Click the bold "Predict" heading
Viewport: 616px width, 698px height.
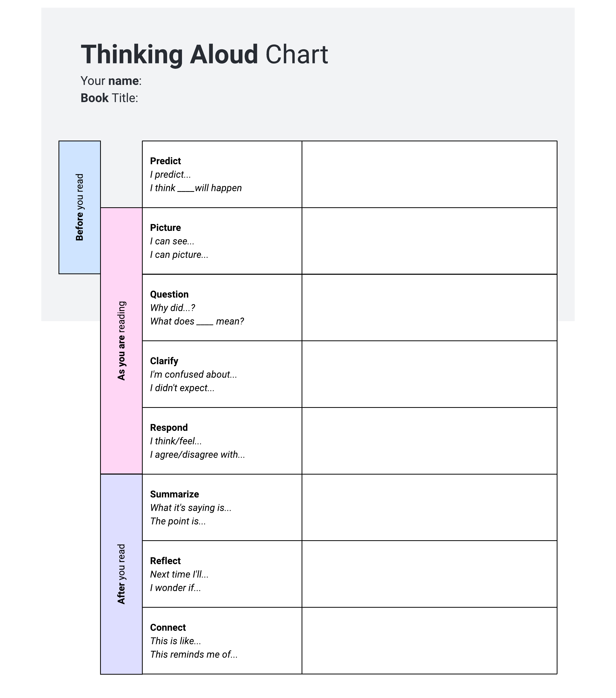click(165, 161)
